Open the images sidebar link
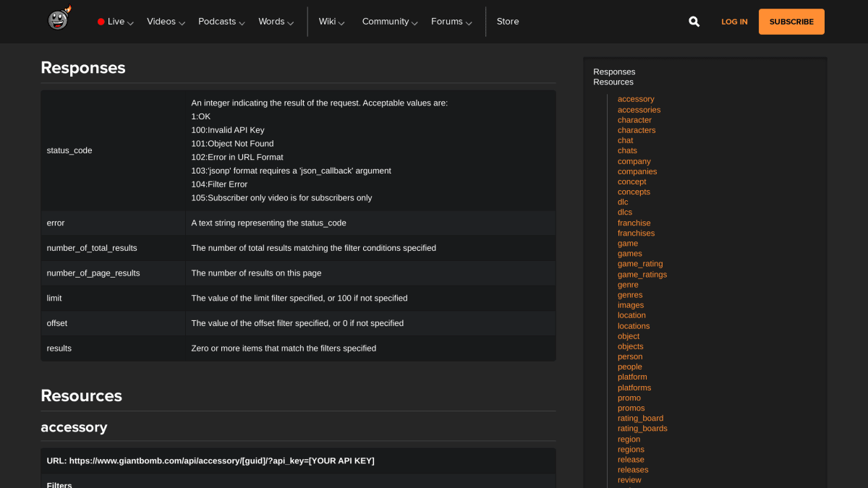Viewport: 868px width, 488px height. pos(631,305)
